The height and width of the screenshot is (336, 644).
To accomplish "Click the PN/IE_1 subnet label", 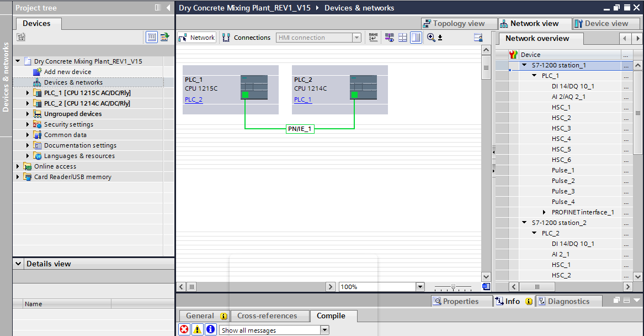I will tap(300, 129).
